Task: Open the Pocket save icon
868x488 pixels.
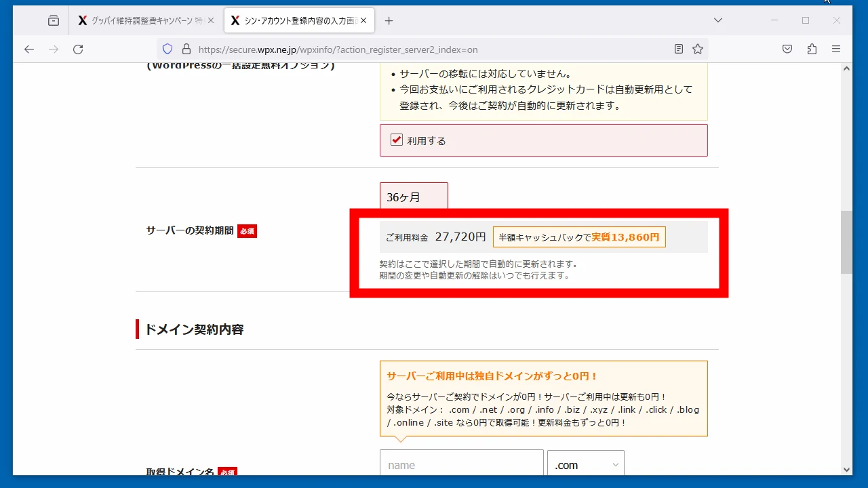Action: pyautogui.click(x=787, y=49)
